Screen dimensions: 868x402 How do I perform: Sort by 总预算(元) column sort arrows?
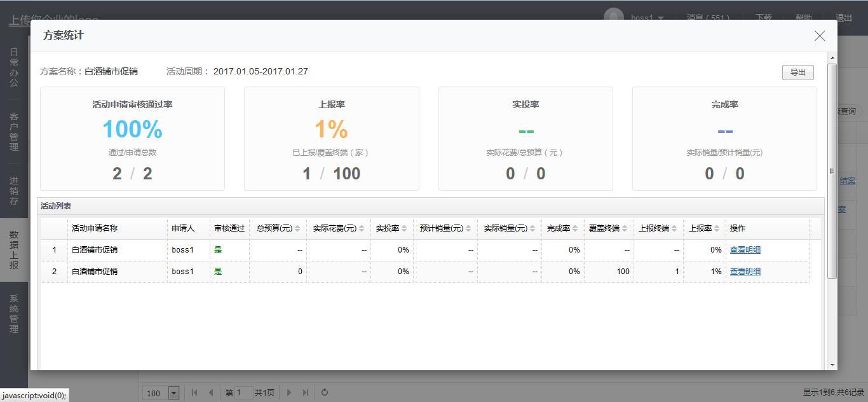pos(297,229)
